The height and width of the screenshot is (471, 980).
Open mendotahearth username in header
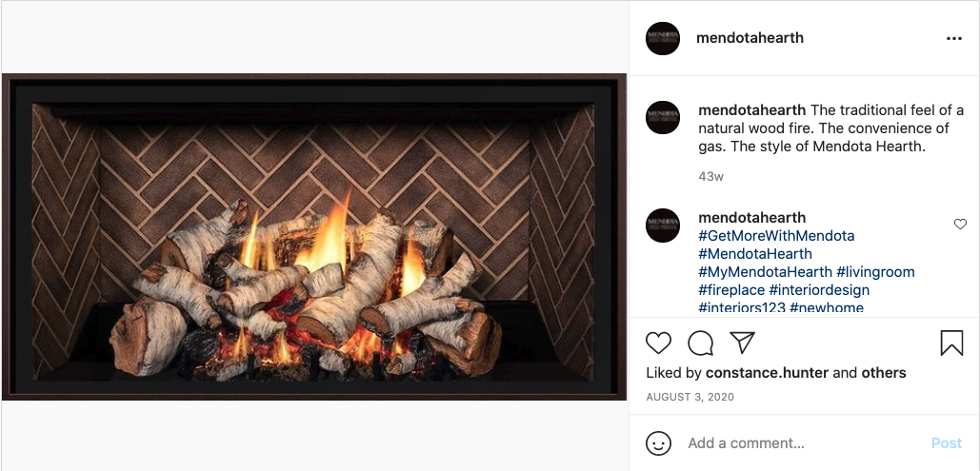(750, 38)
